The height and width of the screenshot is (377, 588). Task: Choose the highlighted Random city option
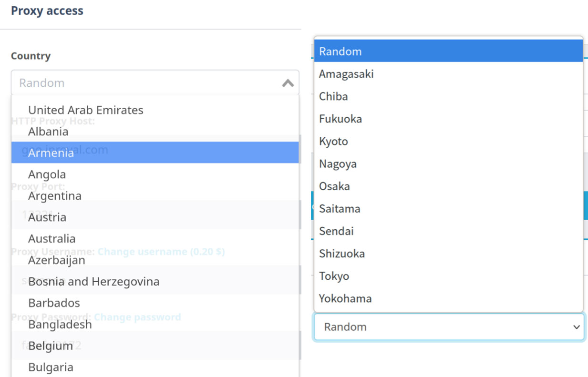point(340,51)
